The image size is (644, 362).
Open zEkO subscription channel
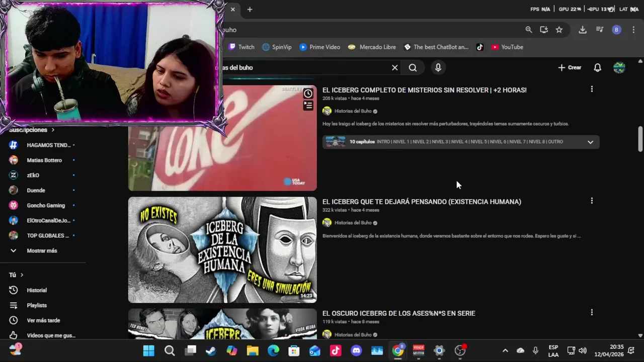point(43,175)
